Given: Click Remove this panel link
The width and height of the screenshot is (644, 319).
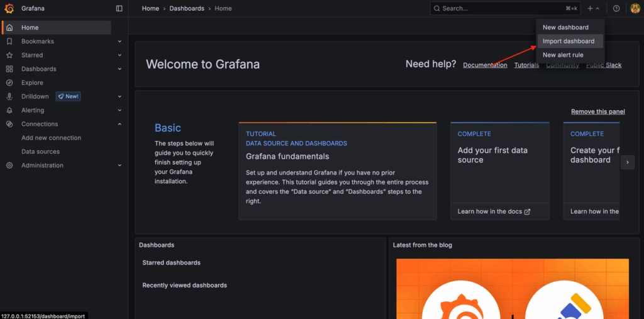Looking at the screenshot, I should 598,112.
